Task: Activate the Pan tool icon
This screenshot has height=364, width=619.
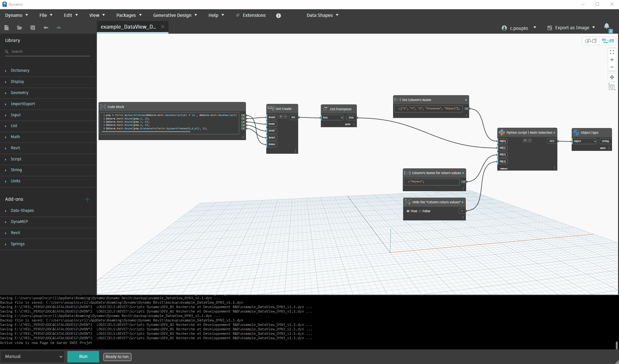Action: click(612, 77)
